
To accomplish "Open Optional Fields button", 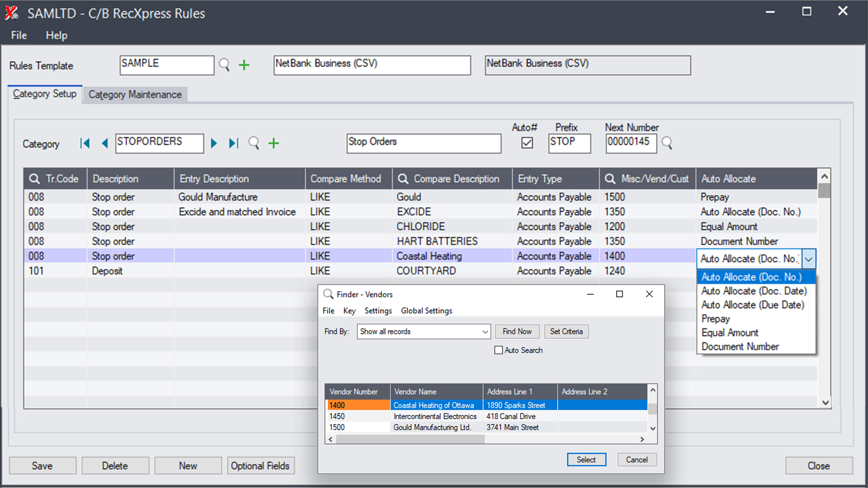I will pos(260,466).
